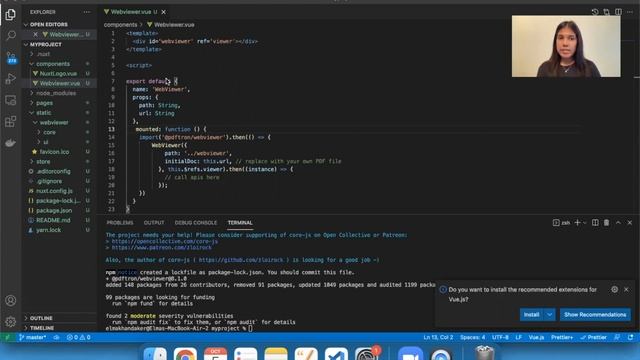Show errors and warnings count in status bar
640x360 pixels.
point(78,338)
